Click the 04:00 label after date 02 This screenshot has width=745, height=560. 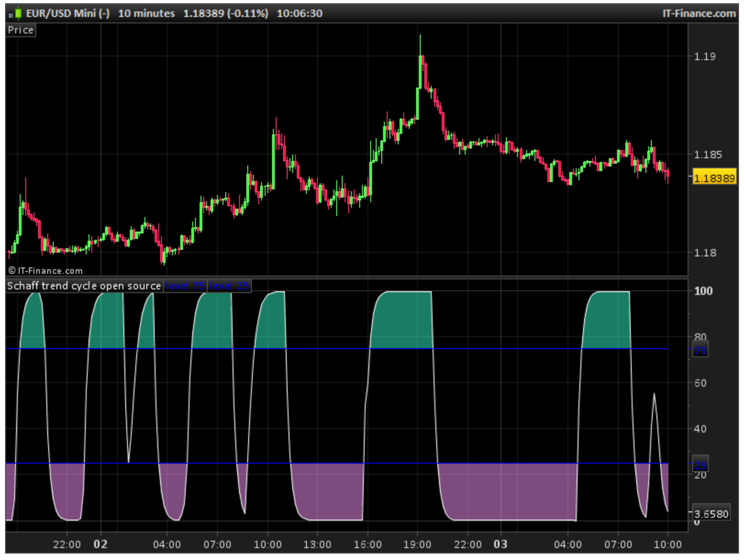click(x=167, y=544)
